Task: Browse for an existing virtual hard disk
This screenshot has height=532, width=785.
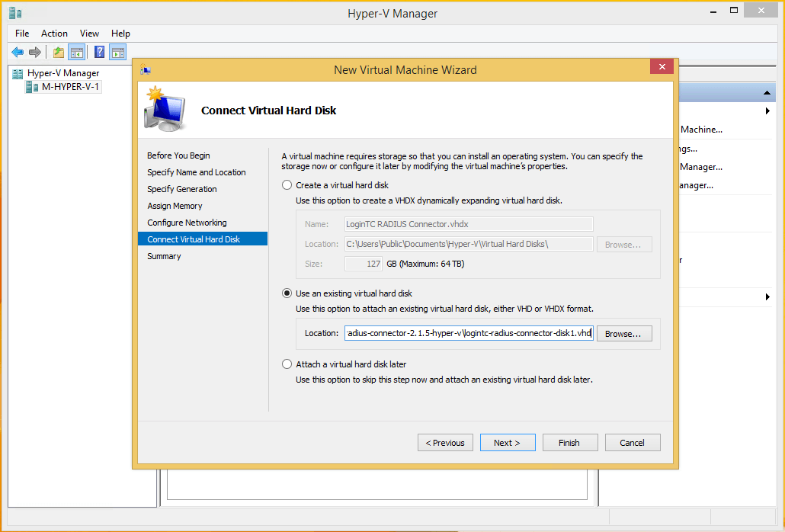Action: coord(624,334)
